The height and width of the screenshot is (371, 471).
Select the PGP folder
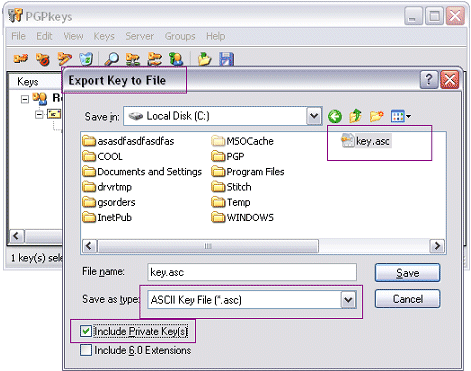tap(228, 156)
